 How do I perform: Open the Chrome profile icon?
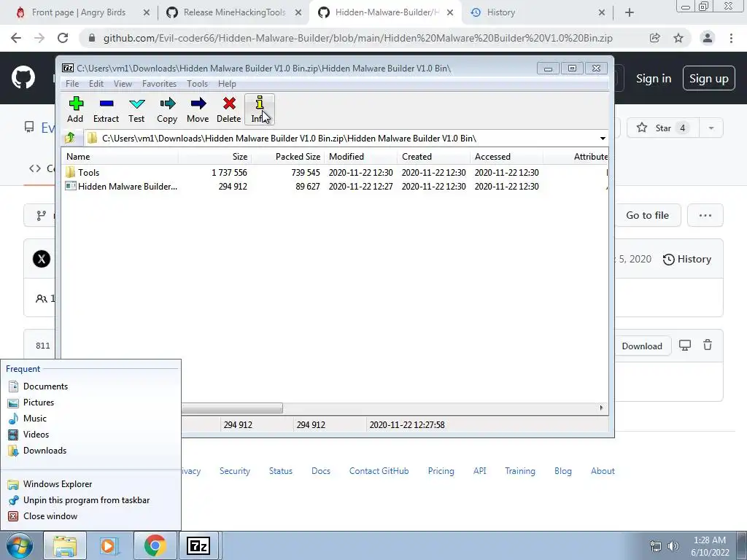708,38
